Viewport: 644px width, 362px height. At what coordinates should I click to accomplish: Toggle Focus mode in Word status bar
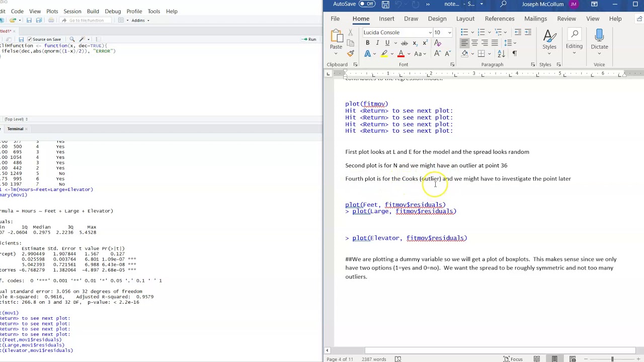tap(513, 359)
